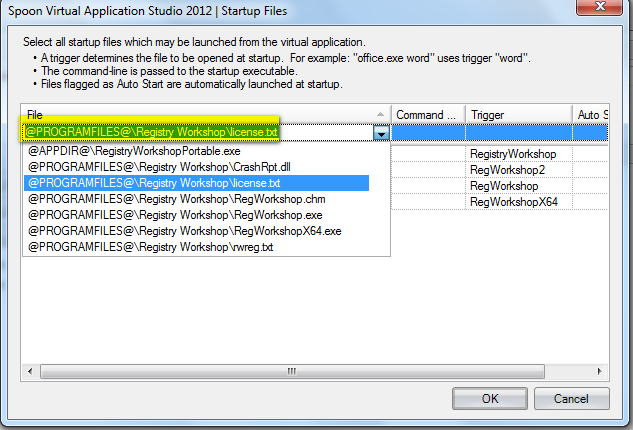Select the RegistryWorkshop trigger cell
633x430 pixels.
(519, 154)
